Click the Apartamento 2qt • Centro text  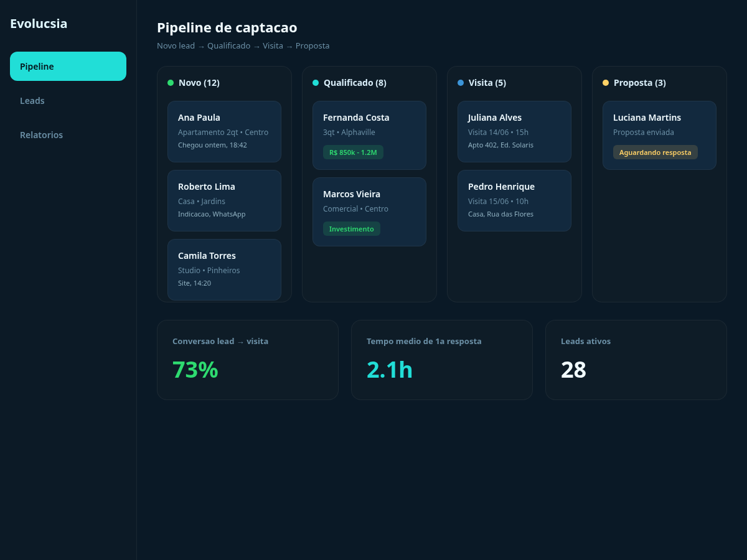click(223, 133)
